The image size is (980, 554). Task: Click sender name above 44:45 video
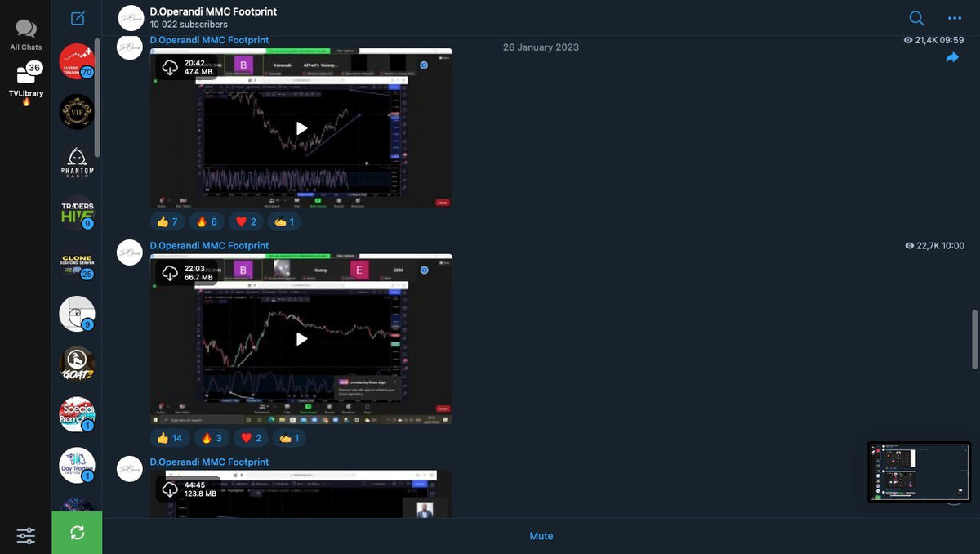[209, 462]
